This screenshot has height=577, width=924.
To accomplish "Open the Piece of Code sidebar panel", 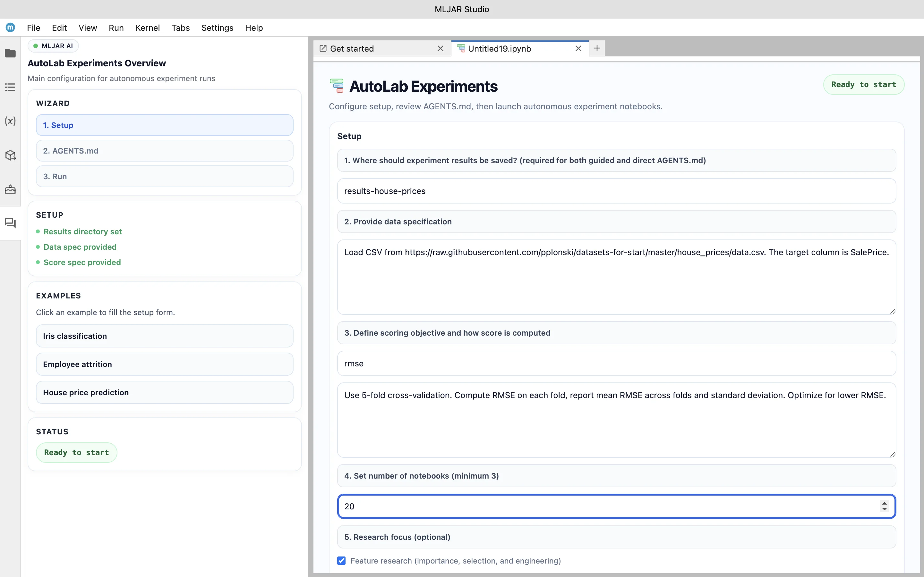I will pos(10,189).
